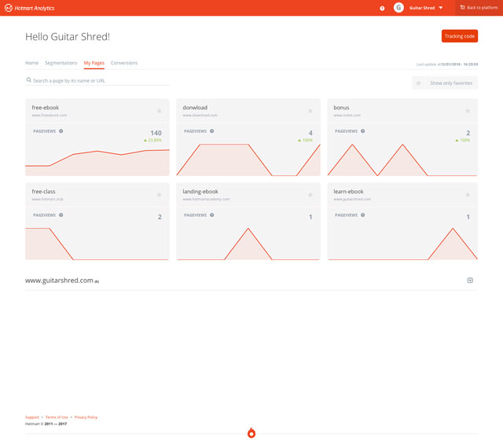Image resolution: width=503 pixels, height=448 pixels.
Task: Open the free-ebook page title
Action: (x=46, y=108)
